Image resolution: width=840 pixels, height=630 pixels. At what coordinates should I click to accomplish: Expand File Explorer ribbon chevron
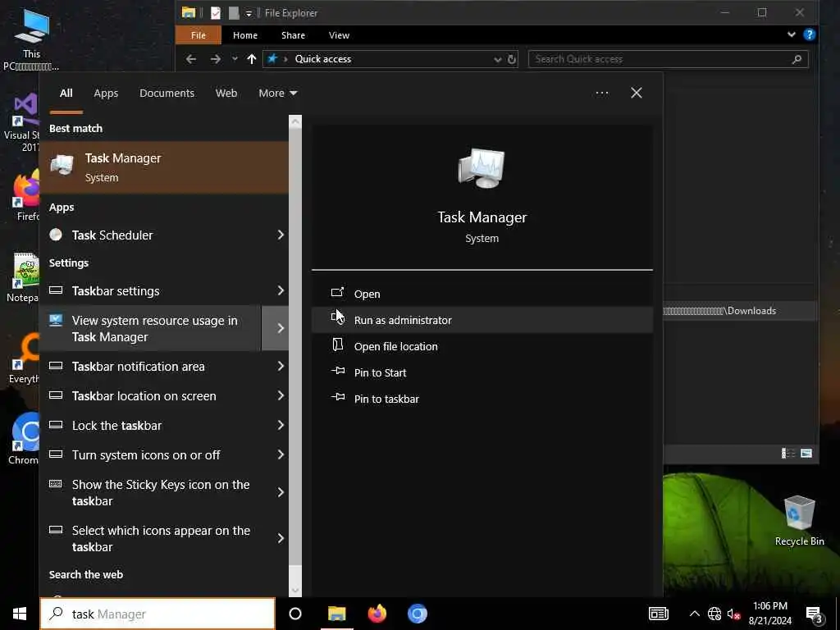click(792, 34)
